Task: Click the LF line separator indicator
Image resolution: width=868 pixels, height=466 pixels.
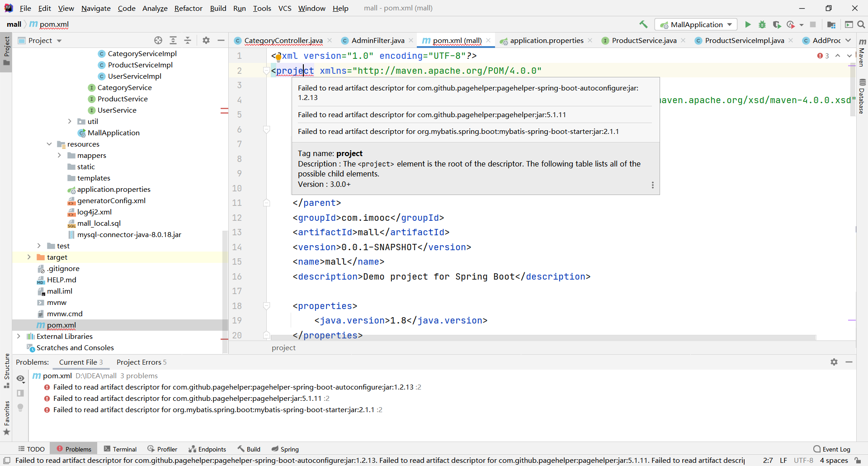Action: tap(783, 461)
